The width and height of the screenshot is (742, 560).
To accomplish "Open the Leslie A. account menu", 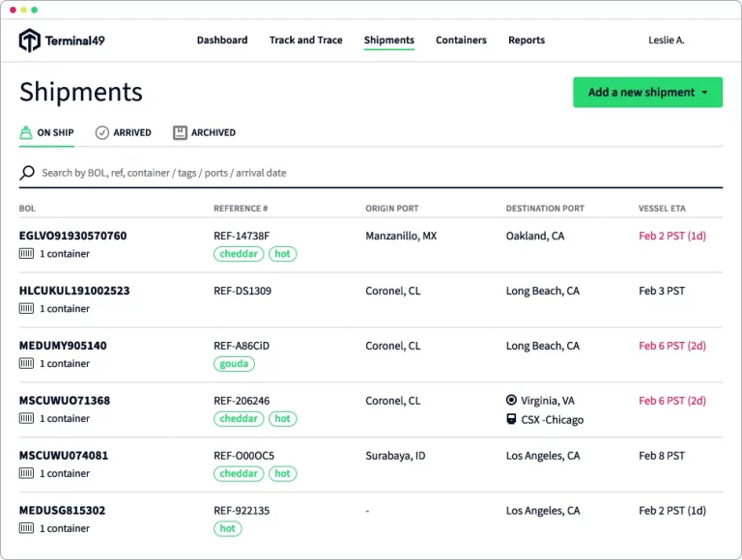I will 666,41.
